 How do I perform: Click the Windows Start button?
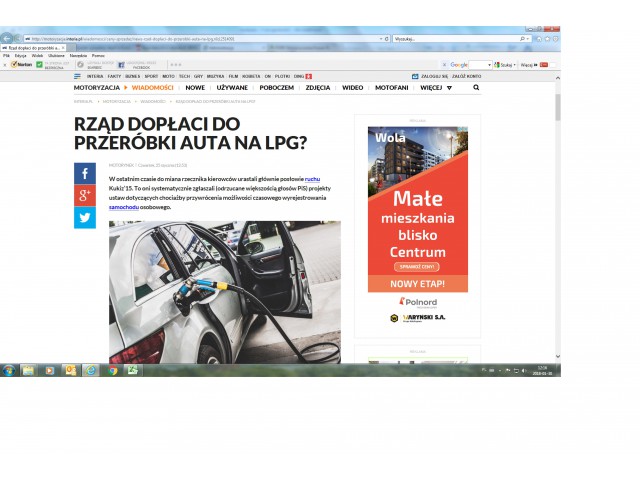pyautogui.click(x=9, y=370)
